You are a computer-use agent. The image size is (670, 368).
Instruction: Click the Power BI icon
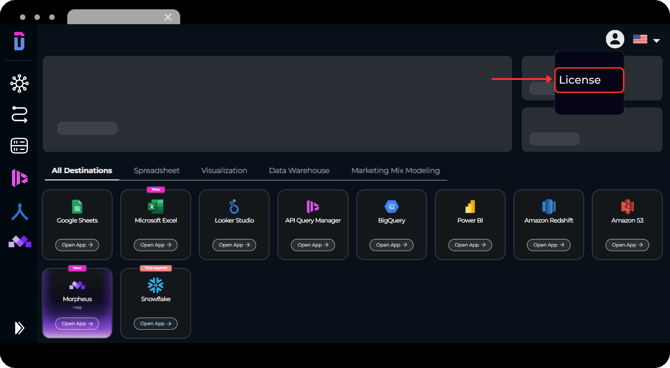point(470,207)
